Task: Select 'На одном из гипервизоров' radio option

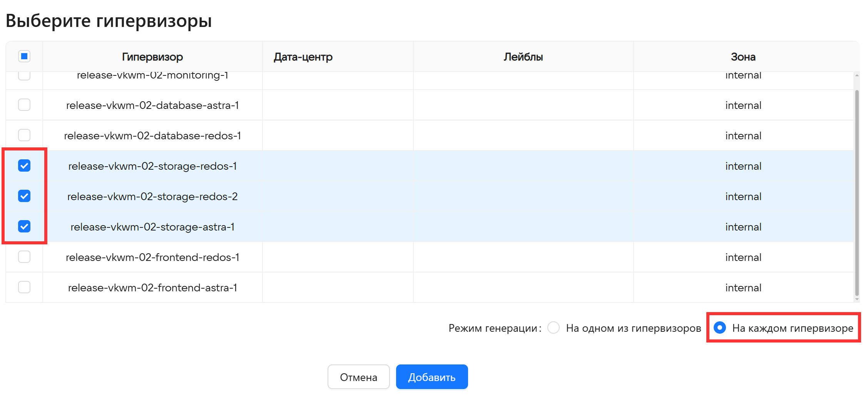Action: pyautogui.click(x=554, y=327)
